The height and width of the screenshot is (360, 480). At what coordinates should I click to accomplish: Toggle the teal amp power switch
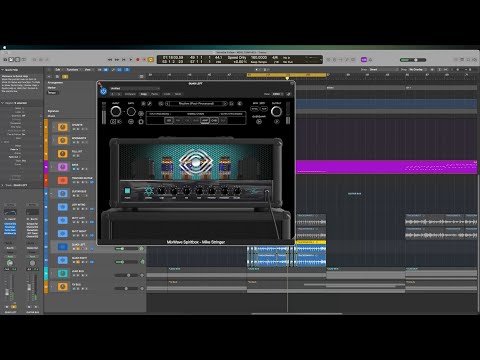[127, 191]
